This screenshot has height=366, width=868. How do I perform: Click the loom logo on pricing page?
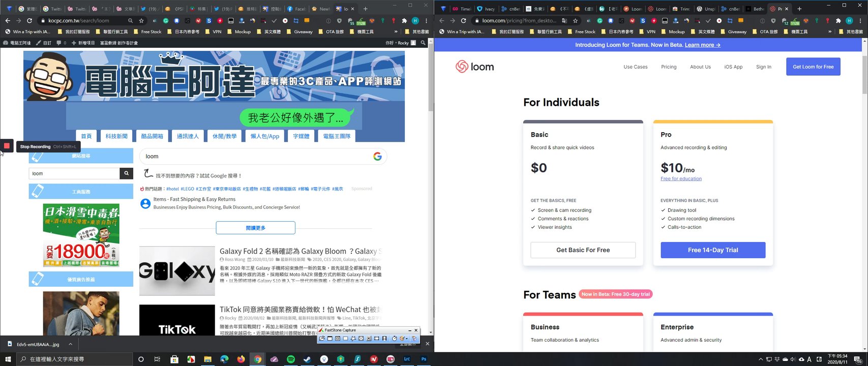click(474, 67)
